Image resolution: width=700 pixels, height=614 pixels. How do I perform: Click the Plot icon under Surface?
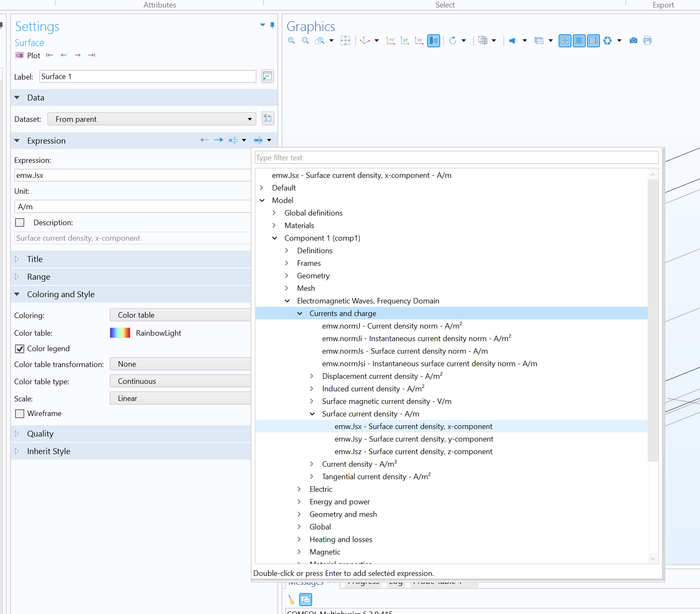[20, 55]
